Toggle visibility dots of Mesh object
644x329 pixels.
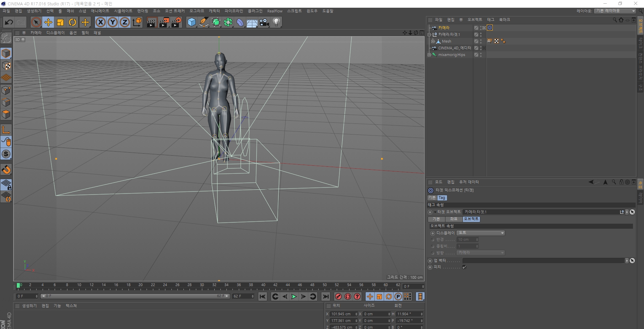click(x=481, y=41)
